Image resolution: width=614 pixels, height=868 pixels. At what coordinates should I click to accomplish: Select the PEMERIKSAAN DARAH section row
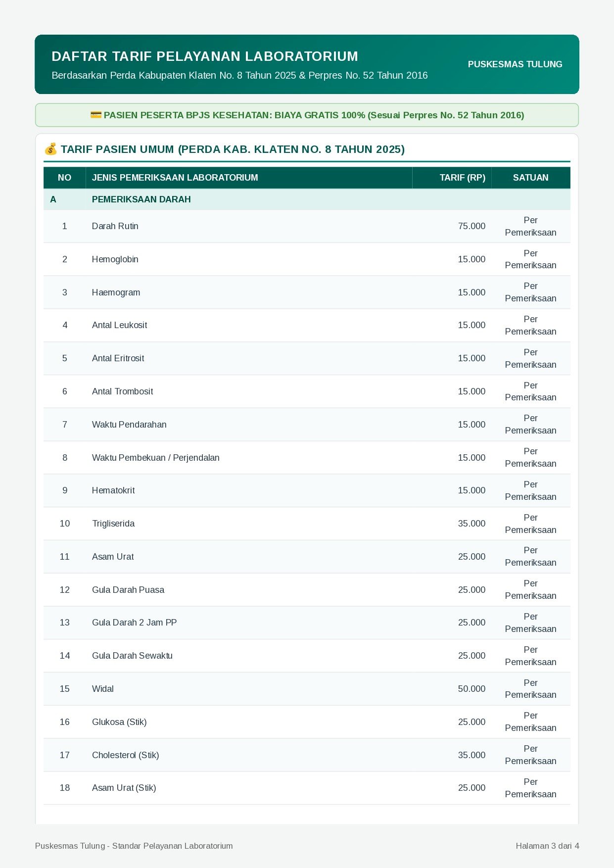pos(307,199)
